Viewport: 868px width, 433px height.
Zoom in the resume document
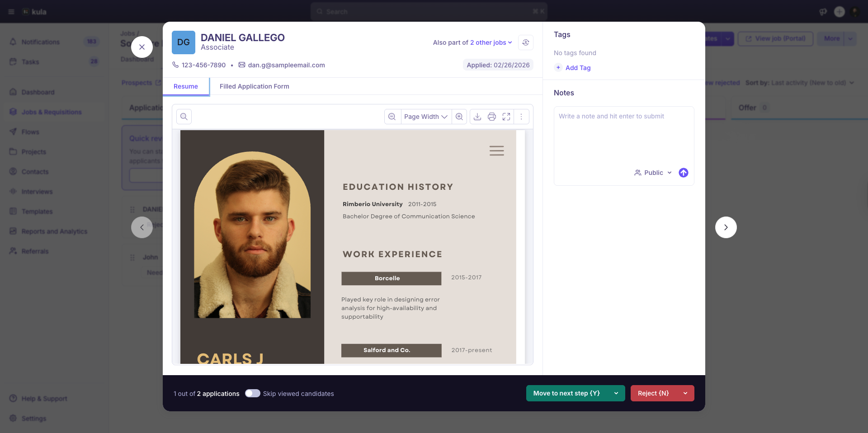click(459, 117)
